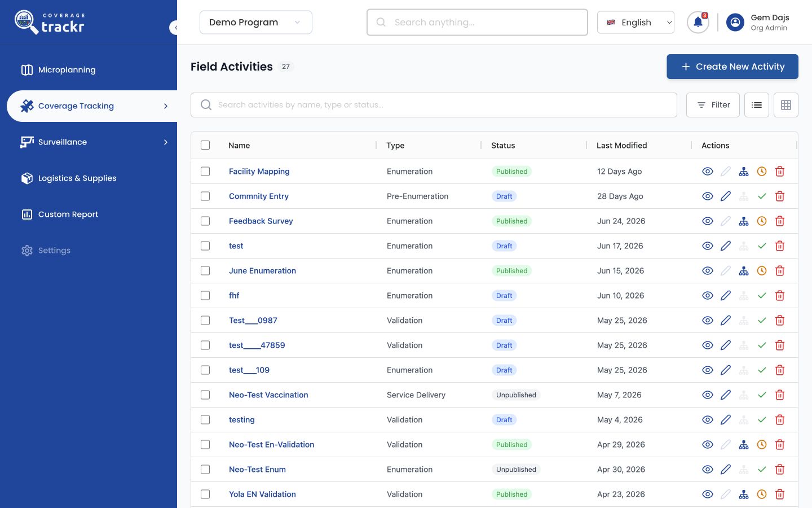This screenshot has width=812, height=508.
Task: Click the clock icon for Feedback Survey
Action: pyautogui.click(x=762, y=221)
